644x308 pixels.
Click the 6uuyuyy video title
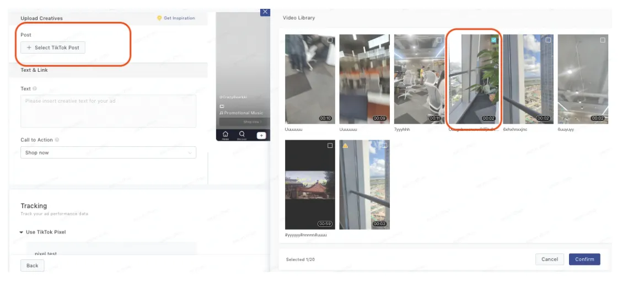(x=566, y=130)
